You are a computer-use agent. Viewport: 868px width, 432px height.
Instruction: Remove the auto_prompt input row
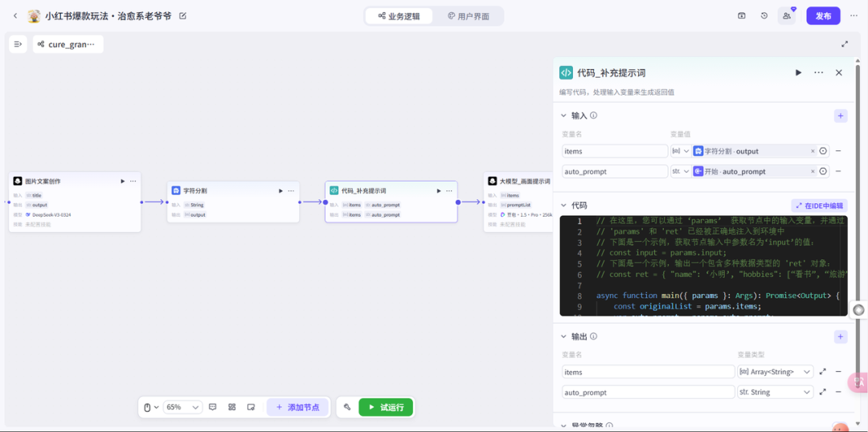838,172
